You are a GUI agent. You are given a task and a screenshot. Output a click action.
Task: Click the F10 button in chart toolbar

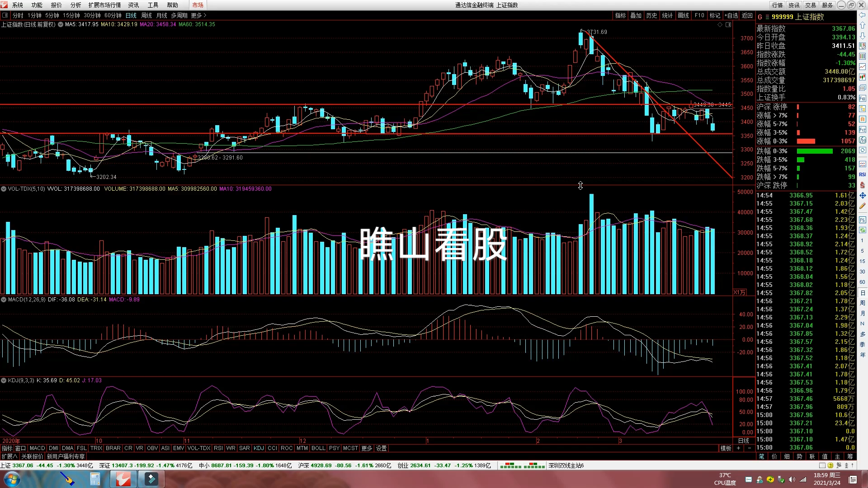699,15
